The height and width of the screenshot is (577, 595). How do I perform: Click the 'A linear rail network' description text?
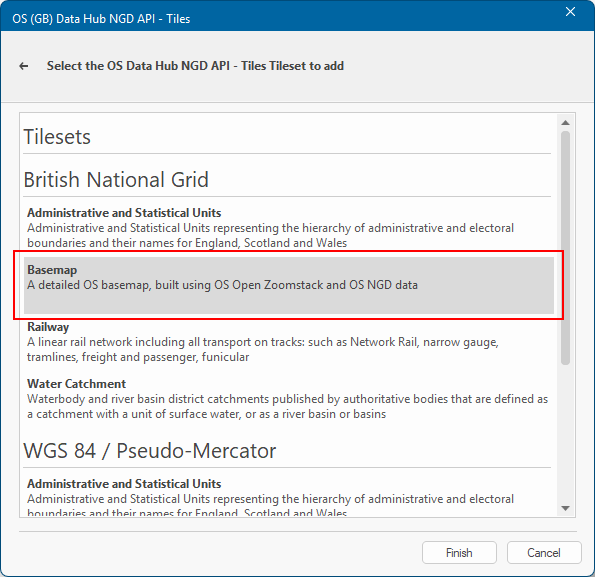[263, 349]
